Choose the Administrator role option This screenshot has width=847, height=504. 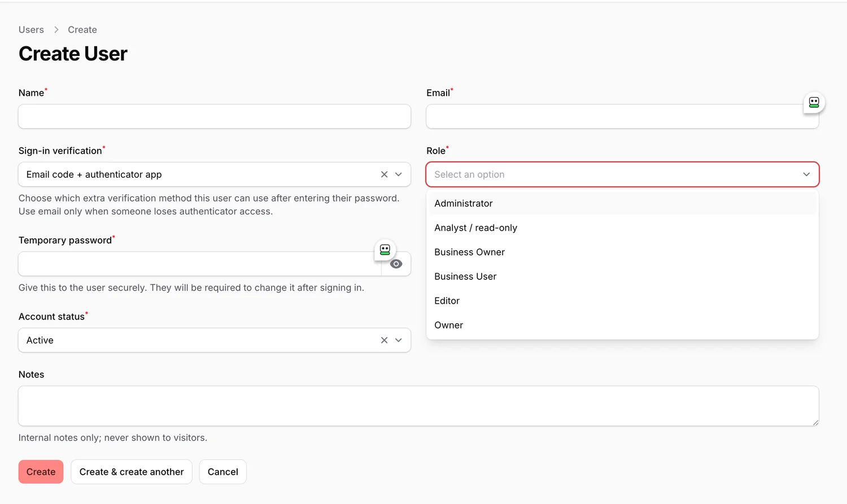tap(622, 203)
